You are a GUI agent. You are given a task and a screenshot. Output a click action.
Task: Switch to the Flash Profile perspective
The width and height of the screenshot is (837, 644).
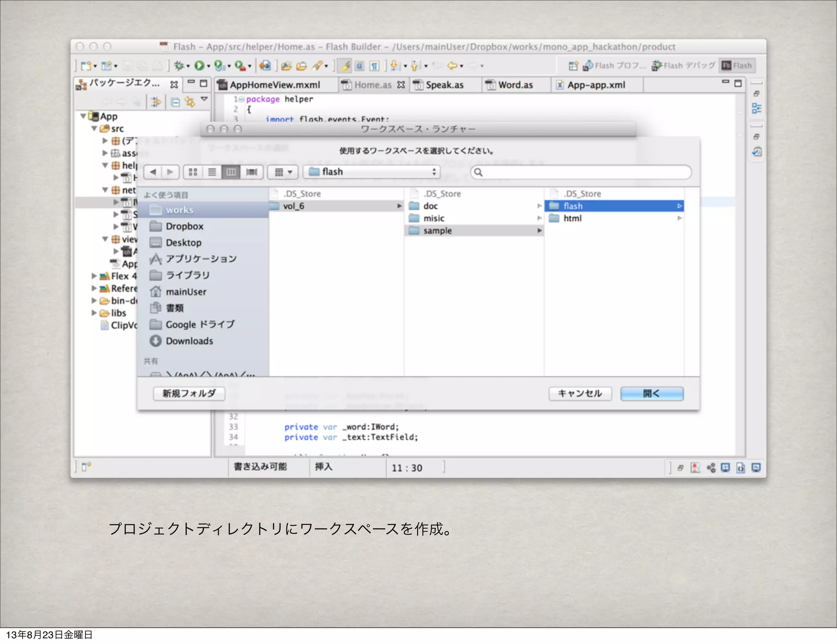coord(614,66)
